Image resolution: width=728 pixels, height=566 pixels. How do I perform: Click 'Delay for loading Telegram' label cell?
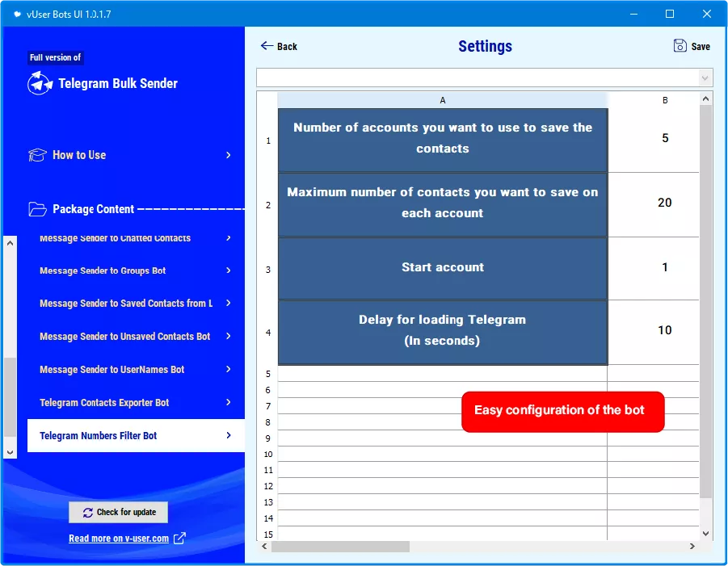tap(443, 333)
